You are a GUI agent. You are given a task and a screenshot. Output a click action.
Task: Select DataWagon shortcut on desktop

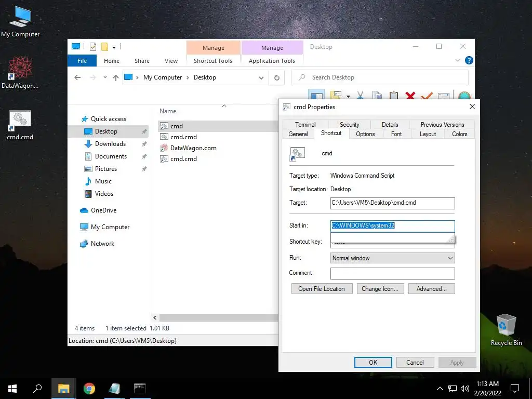20,73
